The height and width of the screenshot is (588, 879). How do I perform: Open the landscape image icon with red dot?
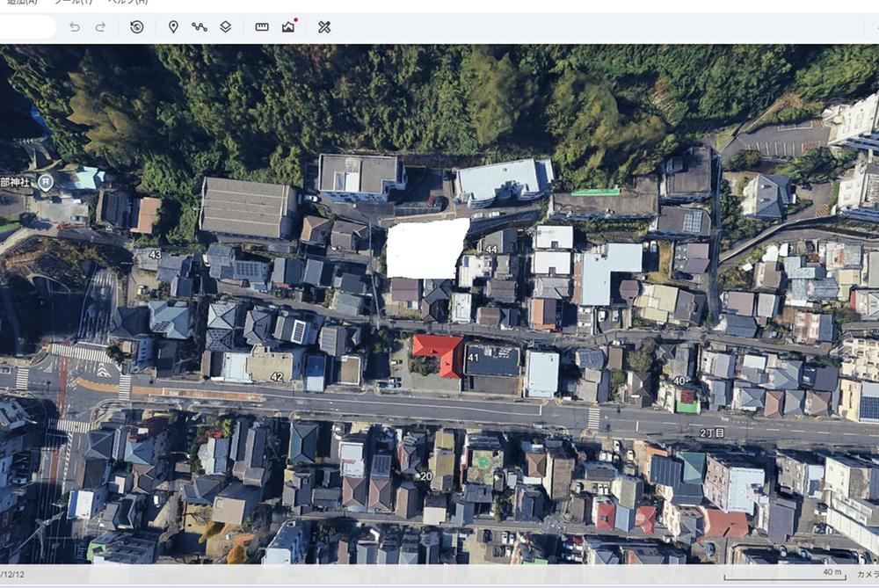pyautogui.click(x=288, y=26)
